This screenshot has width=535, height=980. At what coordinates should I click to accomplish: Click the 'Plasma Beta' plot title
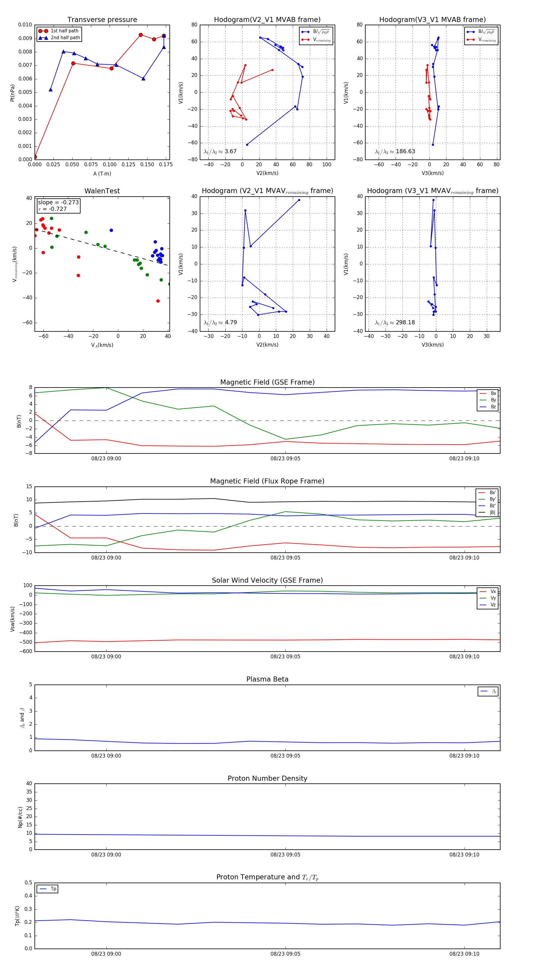[267, 679]
